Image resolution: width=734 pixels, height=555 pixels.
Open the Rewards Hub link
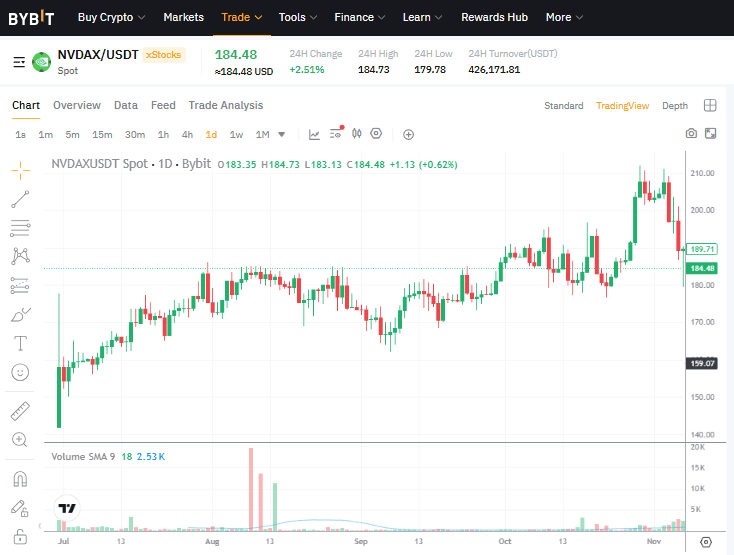494,17
